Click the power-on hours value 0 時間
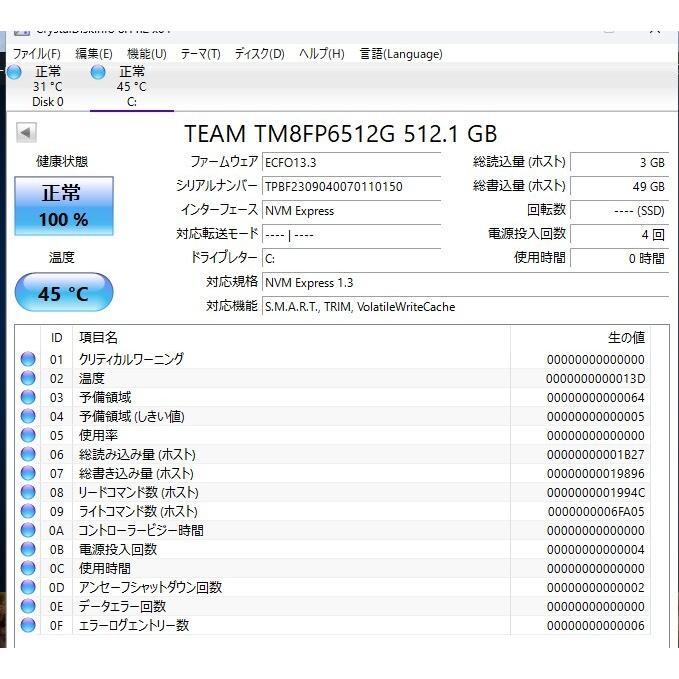This screenshot has height=679, width=679. click(620, 259)
